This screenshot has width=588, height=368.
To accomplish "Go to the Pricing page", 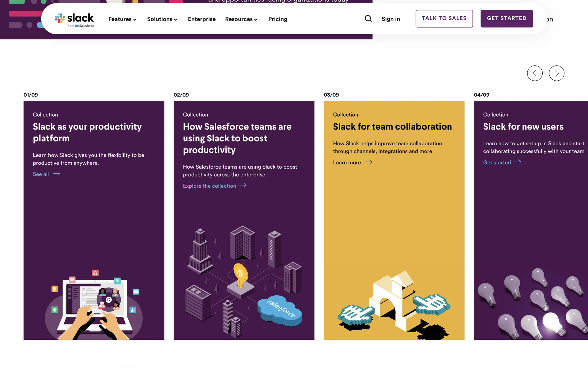I will coord(277,19).
